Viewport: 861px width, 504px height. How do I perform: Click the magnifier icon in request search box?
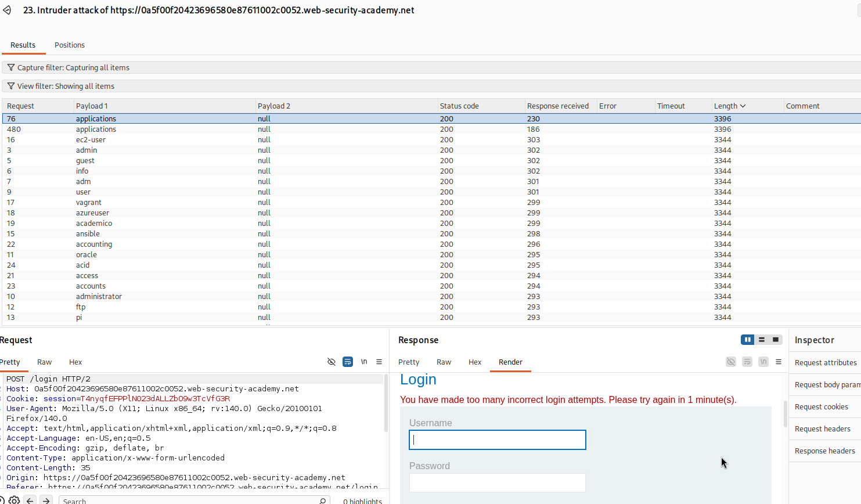click(323, 501)
